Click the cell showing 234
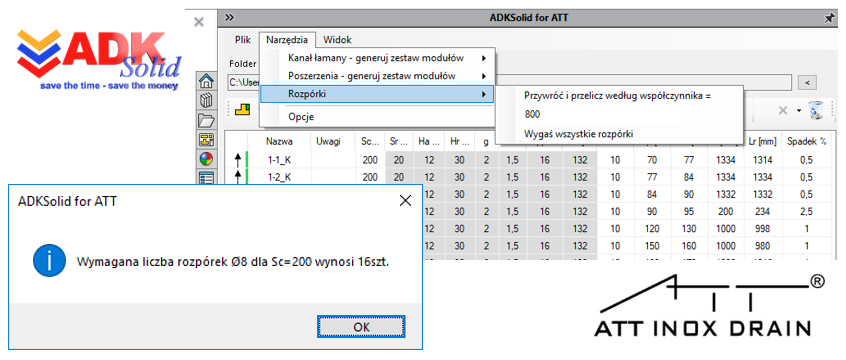846x360 pixels. tap(762, 211)
